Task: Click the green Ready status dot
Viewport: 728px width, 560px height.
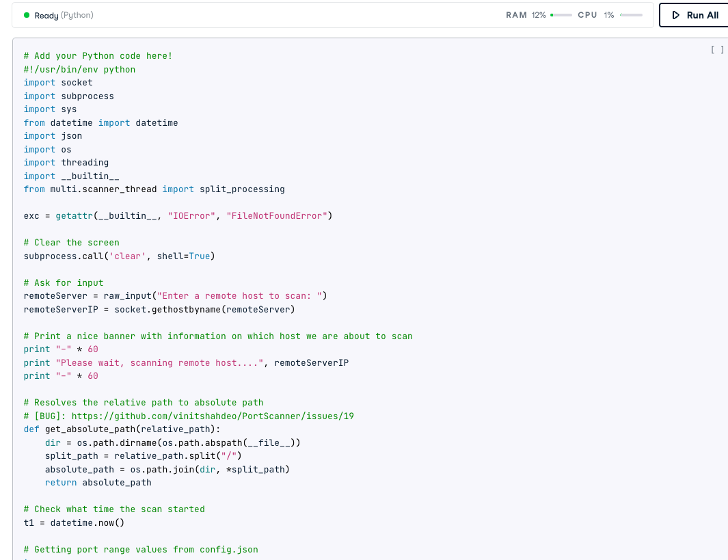Action: tap(27, 15)
